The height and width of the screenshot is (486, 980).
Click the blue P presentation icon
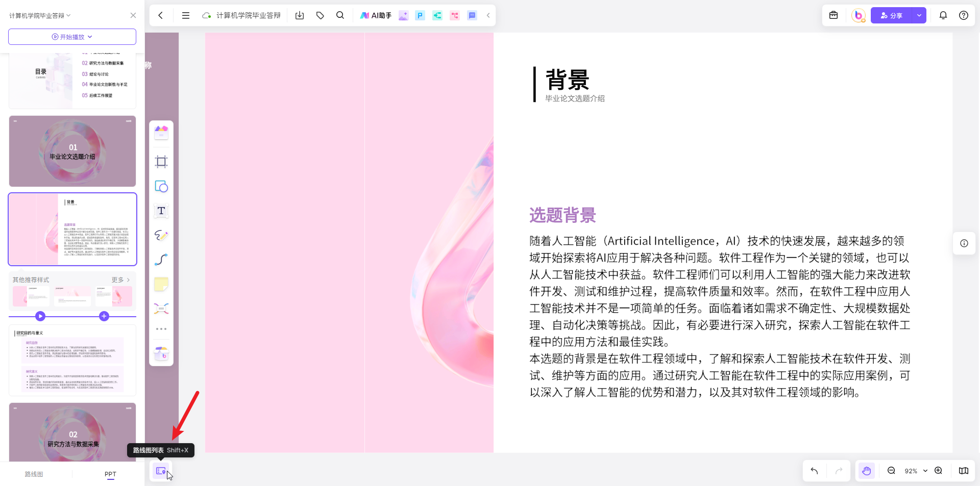tap(420, 15)
